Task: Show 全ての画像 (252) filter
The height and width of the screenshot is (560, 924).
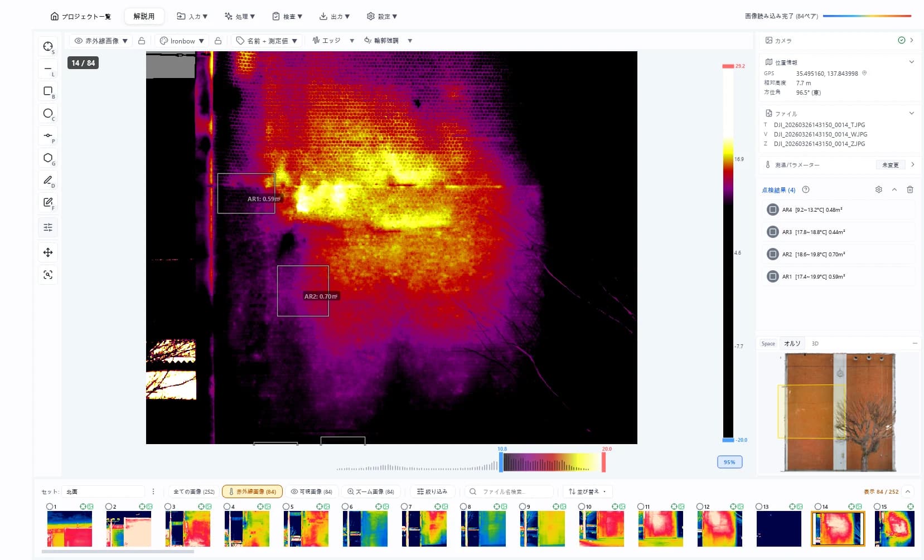Action: pos(193,491)
